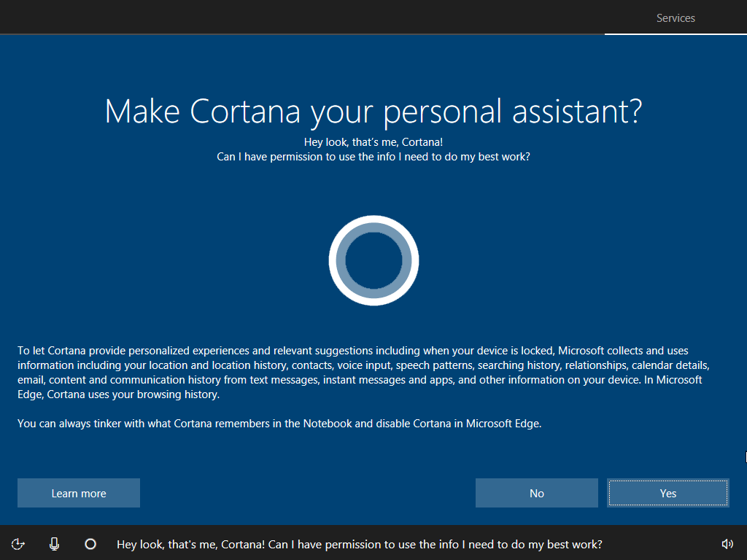Click paragraph starting "To let Cortana provide personalized"
This screenshot has width=747, height=560.
(x=363, y=373)
